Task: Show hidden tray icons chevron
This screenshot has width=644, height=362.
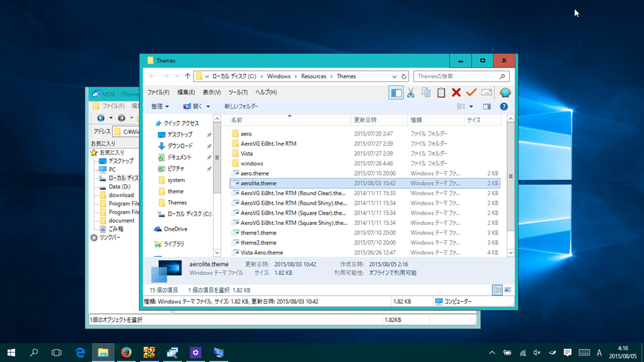Action: [x=492, y=353]
